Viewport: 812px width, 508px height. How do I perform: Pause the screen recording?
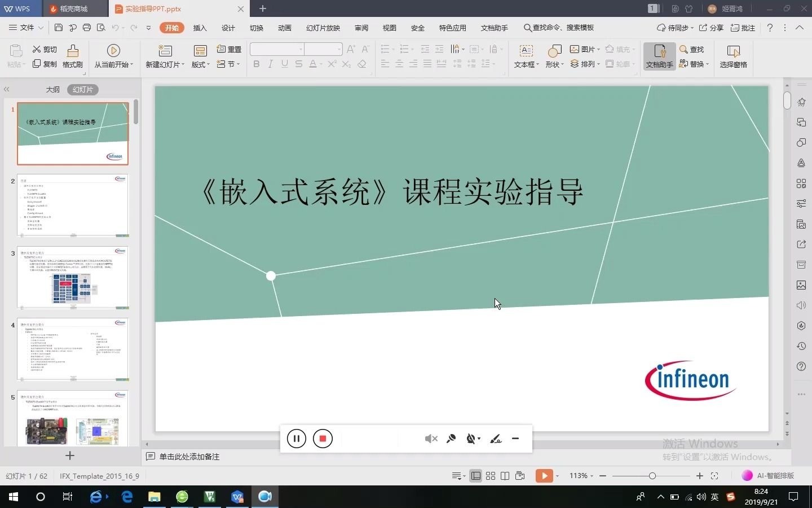pos(296,439)
